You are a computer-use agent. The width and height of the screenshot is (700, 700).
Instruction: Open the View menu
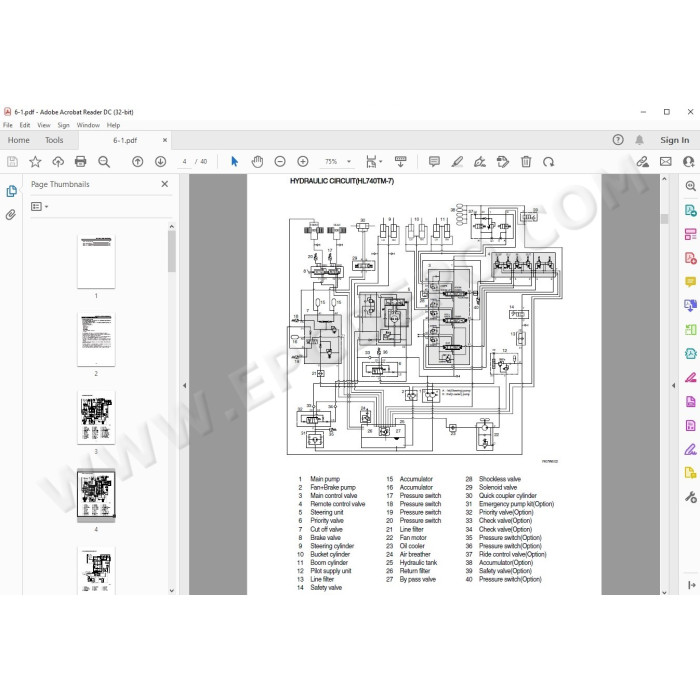pos(44,125)
